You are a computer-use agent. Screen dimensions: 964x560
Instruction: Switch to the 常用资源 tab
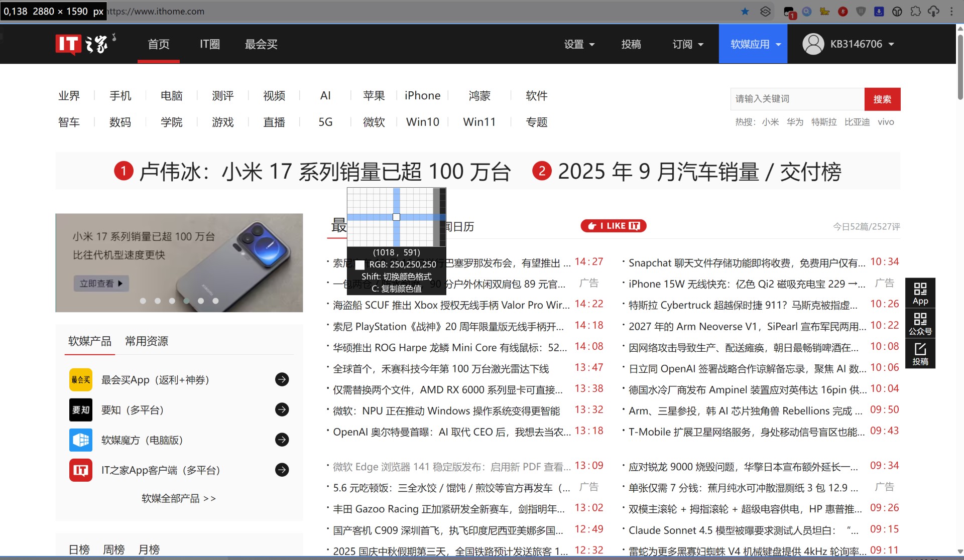[x=147, y=341]
